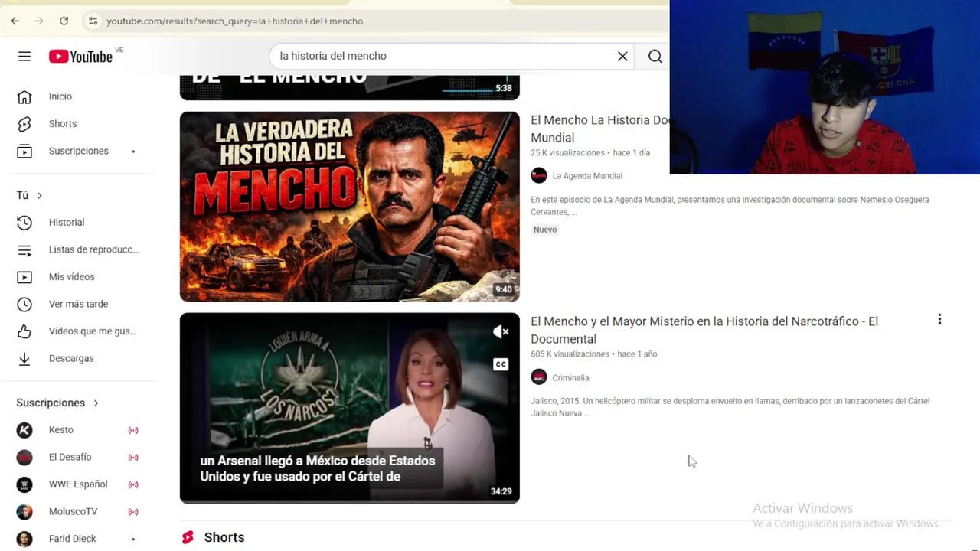Unmute the preview with the muted speaker icon
This screenshot has height=551, width=980.
click(x=501, y=331)
